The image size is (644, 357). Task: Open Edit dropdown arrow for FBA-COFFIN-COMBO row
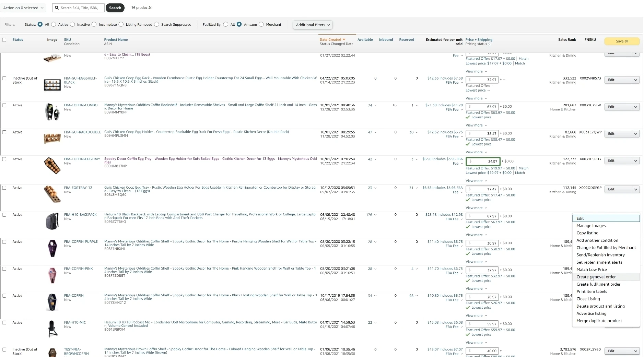(635, 107)
